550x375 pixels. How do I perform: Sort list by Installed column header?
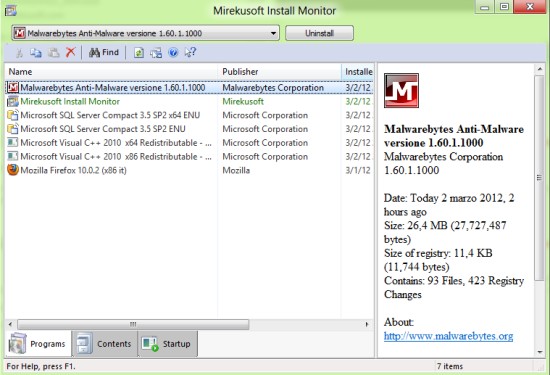pos(357,72)
